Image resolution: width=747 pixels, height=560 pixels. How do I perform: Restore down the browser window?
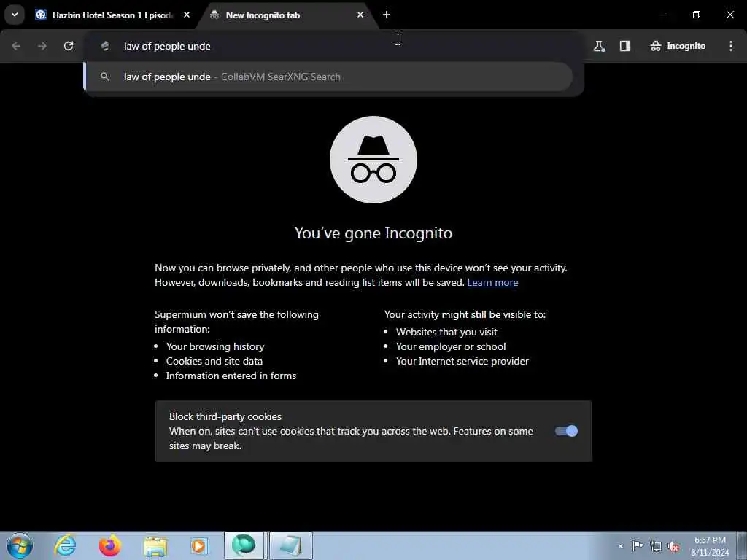(x=697, y=15)
